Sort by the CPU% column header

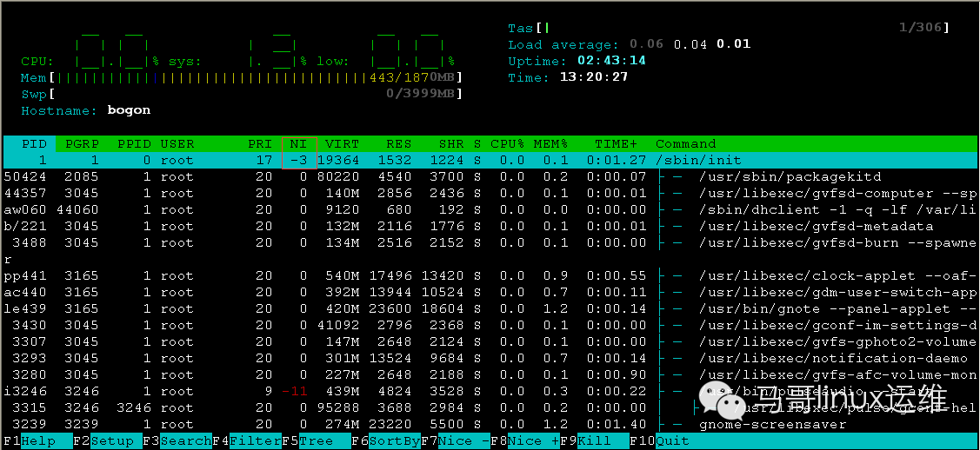tap(507, 143)
